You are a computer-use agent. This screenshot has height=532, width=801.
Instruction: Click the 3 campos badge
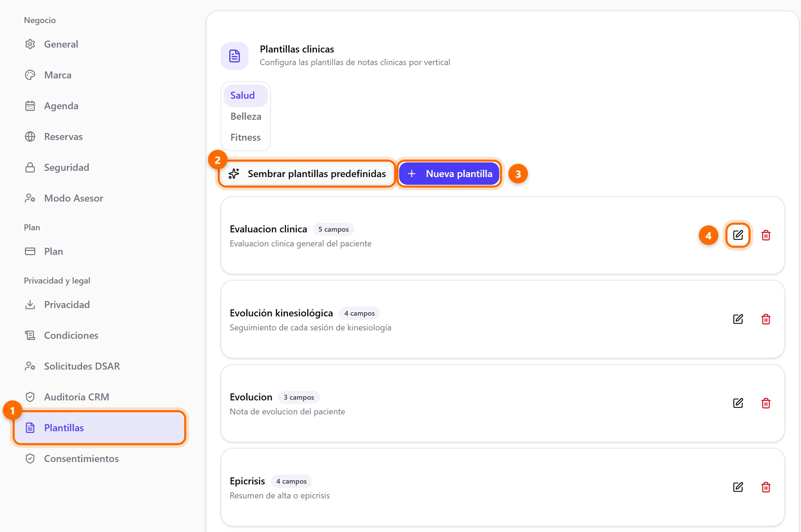299,397
